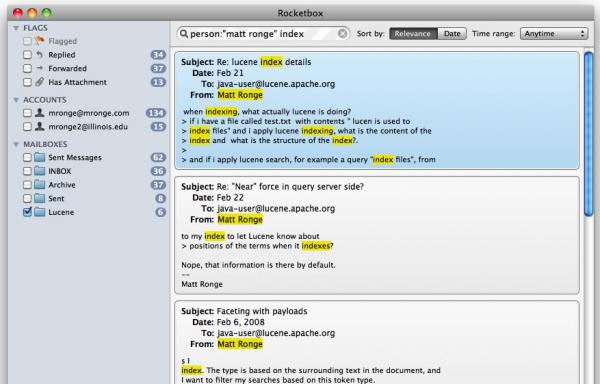Uncheck the Lucene mailbox checkbox
600x384 pixels.
[x=27, y=212]
